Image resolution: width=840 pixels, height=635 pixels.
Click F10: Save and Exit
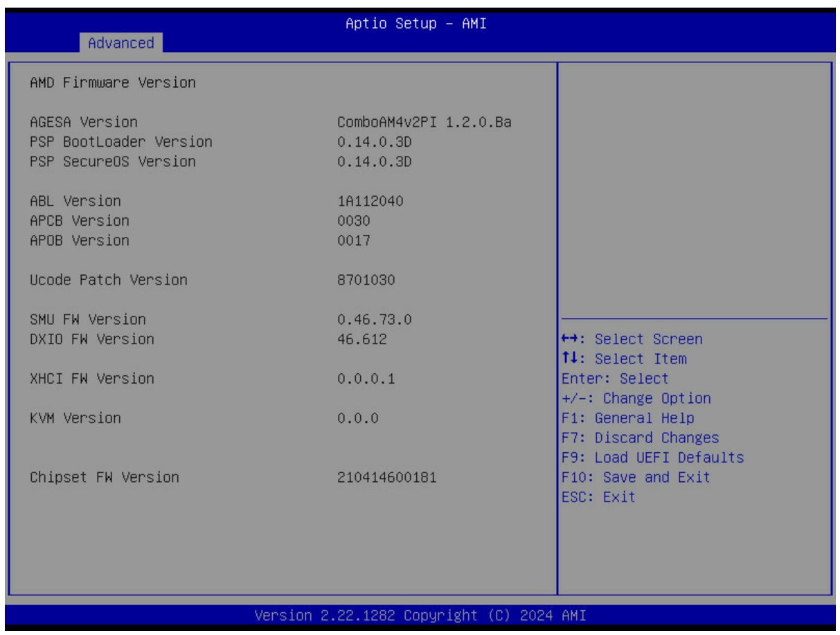point(636,477)
